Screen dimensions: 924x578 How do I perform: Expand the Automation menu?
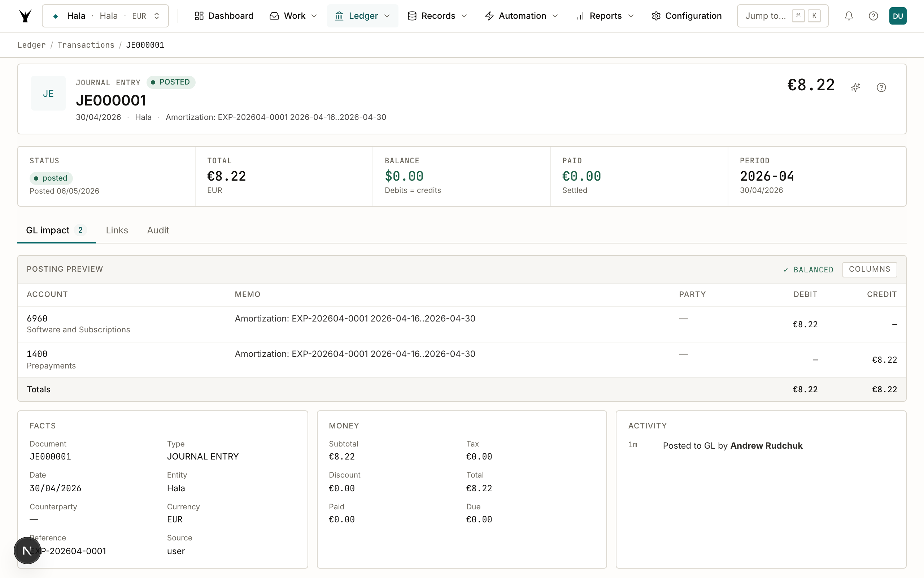[521, 16]
